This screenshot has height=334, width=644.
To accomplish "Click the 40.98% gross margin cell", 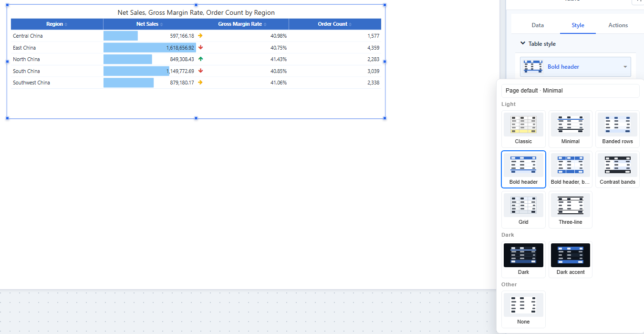I will tap(279, 36).
